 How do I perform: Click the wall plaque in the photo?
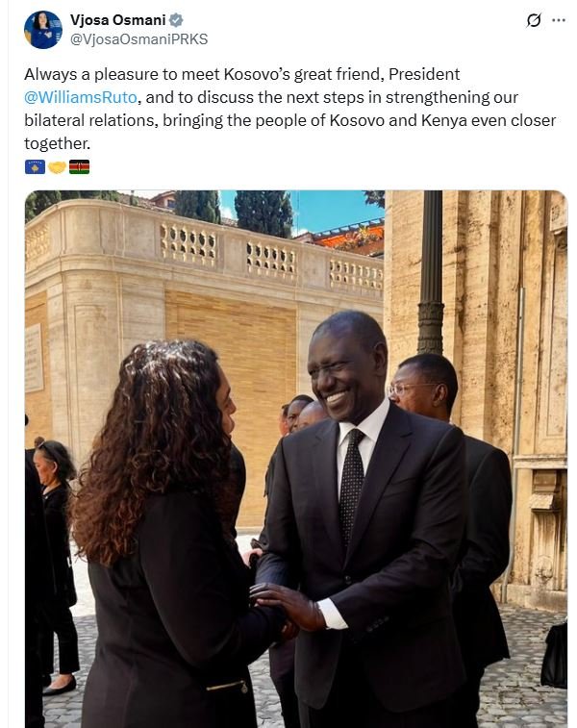(x=34, y=358)
